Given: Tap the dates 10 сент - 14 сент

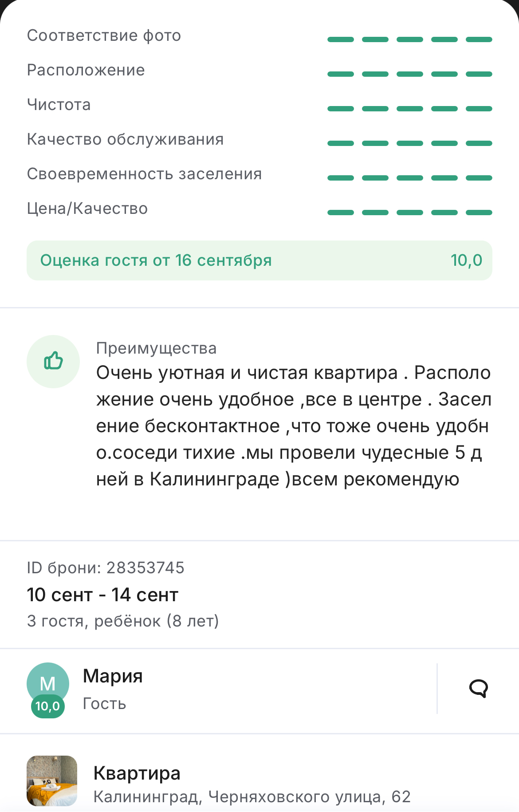Looking at the screenshot, I should point(102,595).
